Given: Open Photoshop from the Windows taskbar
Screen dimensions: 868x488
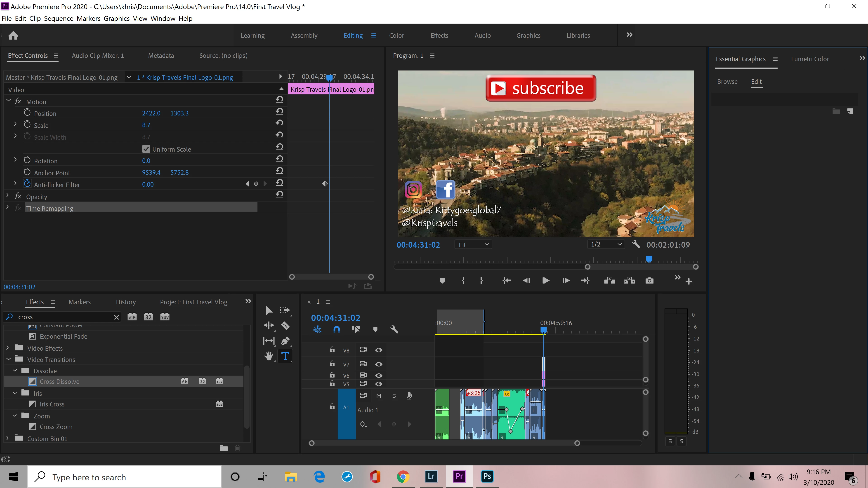Looking at the screenshot, I should [487, 476].
